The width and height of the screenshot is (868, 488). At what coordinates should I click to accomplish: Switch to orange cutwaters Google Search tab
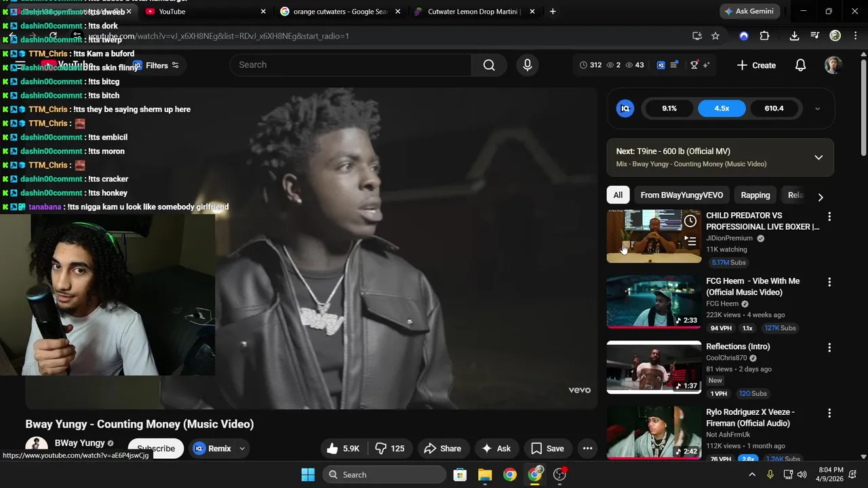[x=340, y=12]
